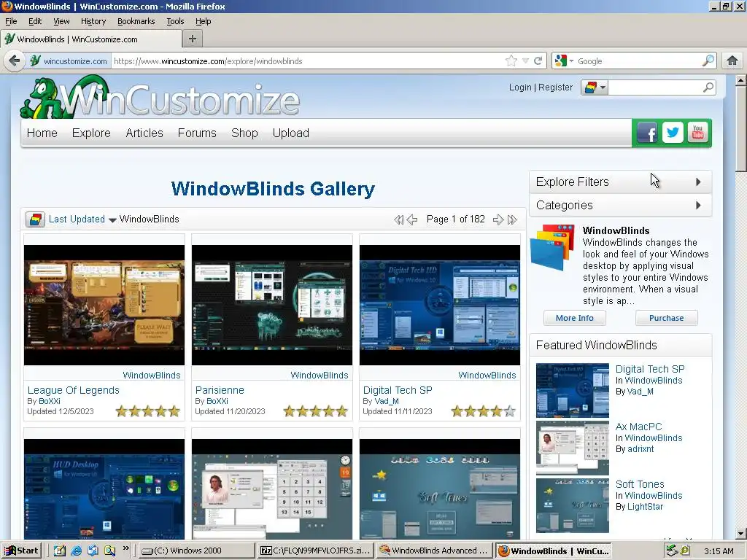Focus the Google search box
Screen dimensions: 747x560
pos(638,61)
